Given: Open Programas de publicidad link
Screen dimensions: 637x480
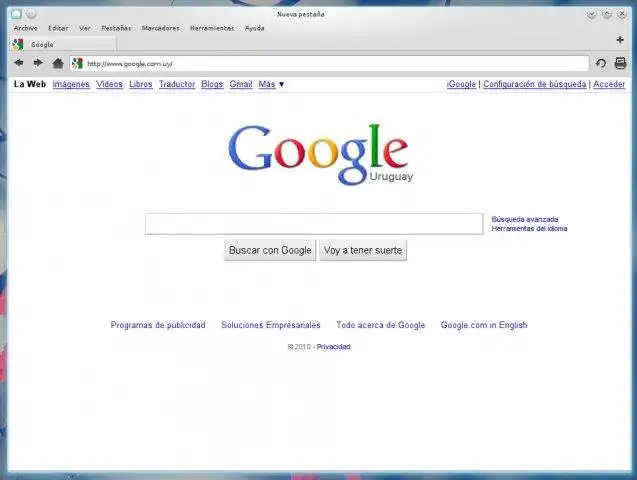Looking at the screenshot, I should tap(158, 325).
